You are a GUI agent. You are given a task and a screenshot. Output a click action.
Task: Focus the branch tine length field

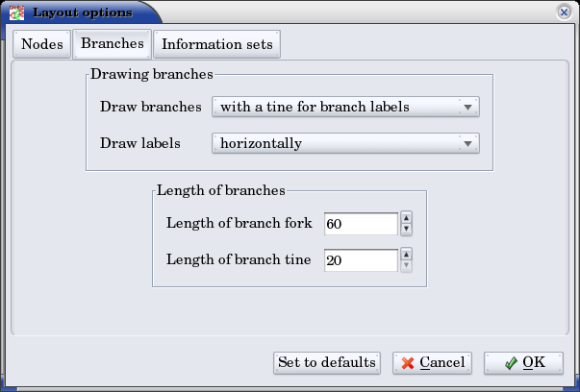coord(360,260)
